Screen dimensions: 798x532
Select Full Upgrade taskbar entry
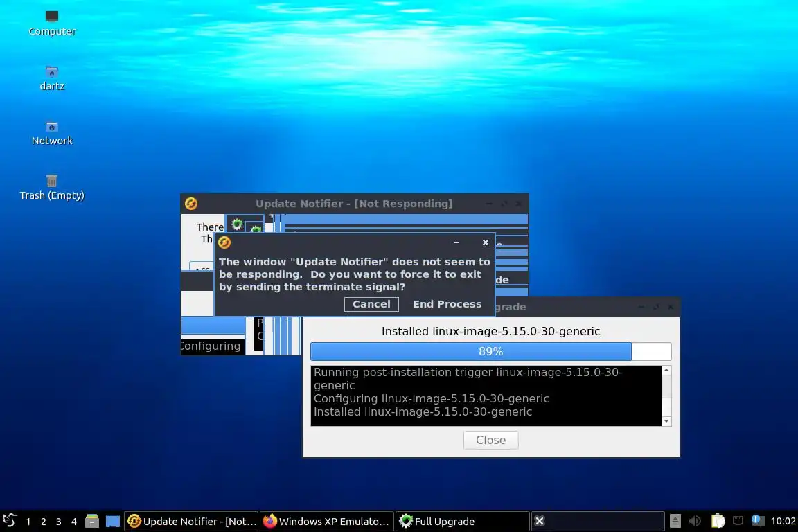(463, 522)
